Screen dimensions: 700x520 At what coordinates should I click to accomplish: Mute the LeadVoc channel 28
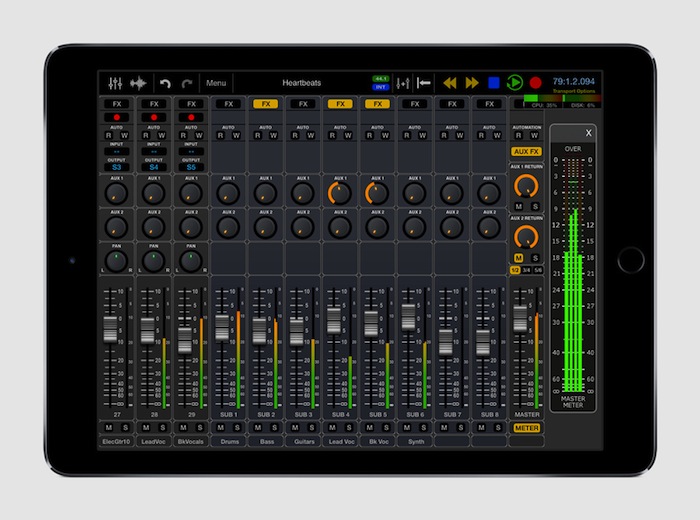pos(146,428)
